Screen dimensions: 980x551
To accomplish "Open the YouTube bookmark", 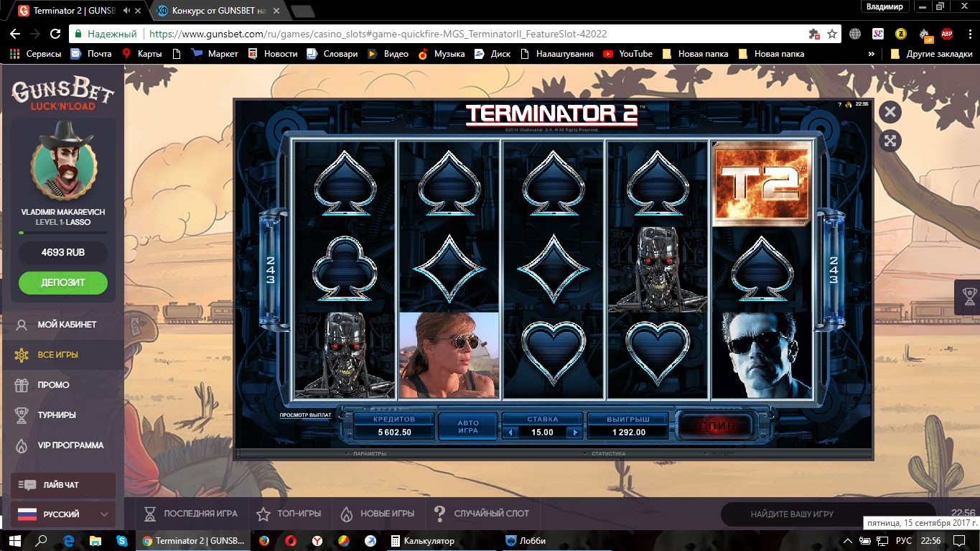I will [x=628, y=54].
